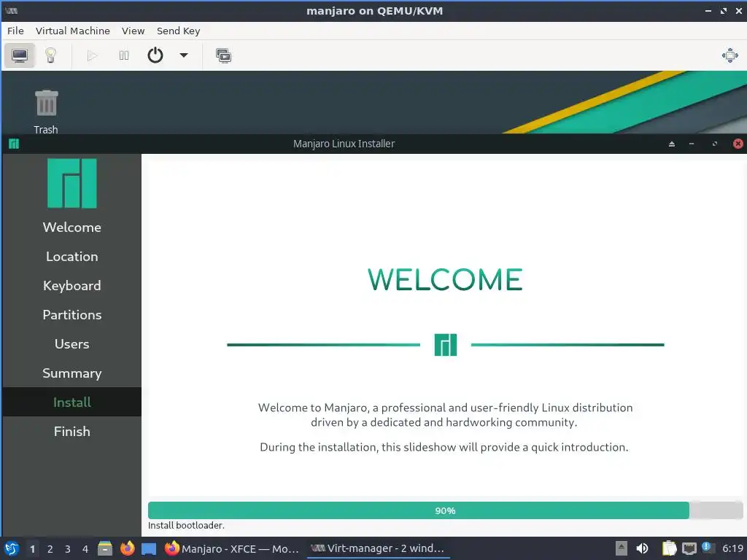Select the Trash desktop icon
The height and width of the screenshot is (560, 747).
pyautogui.click(x=46, y=112)
